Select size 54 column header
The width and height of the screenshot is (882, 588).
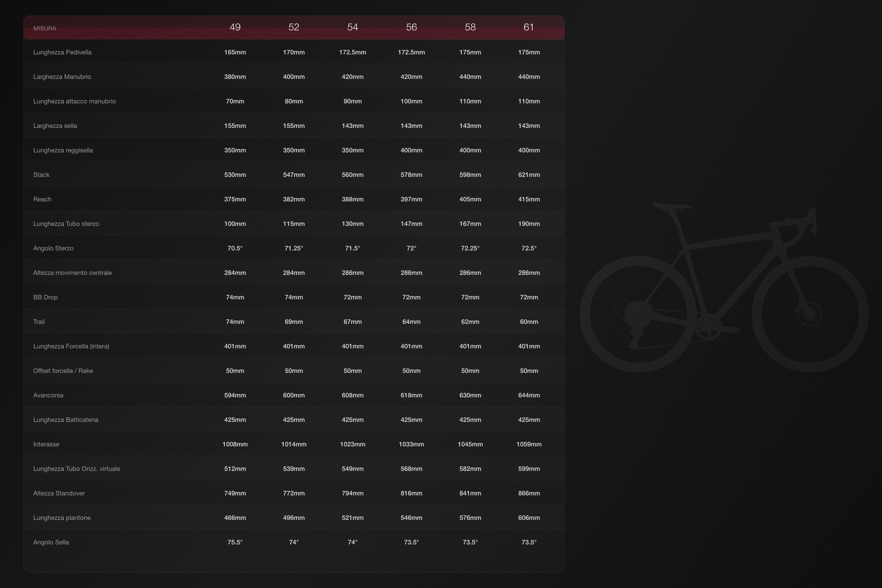tap(353, 27)
